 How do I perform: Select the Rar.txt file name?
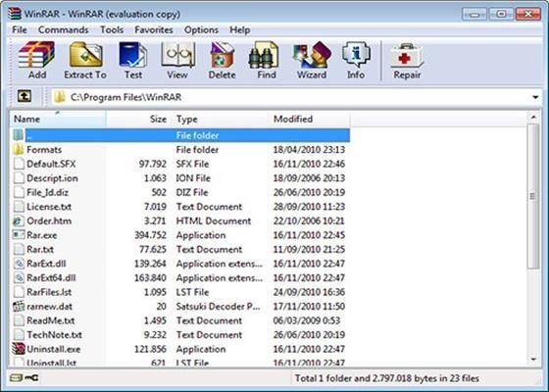[x=40, y=249]
